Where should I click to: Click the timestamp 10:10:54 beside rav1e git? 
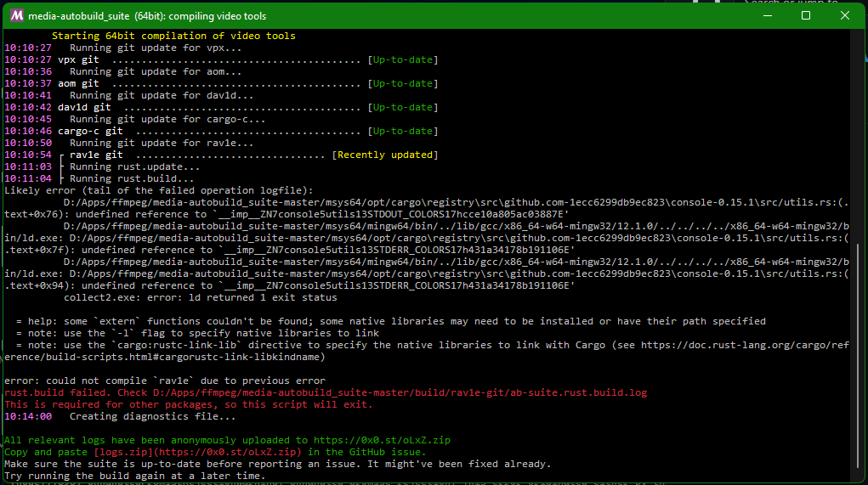point(28,155)
